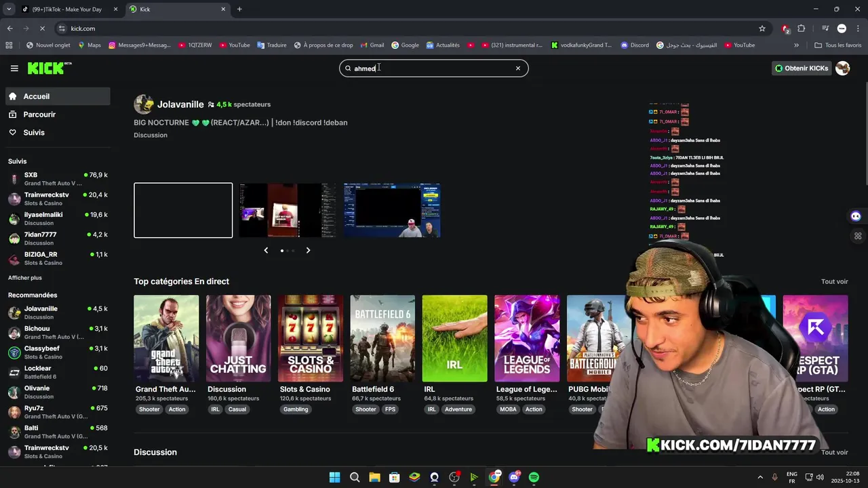Open the browser extensions puzzle icon
Viewport: 868px width, 488px height.
pos(802,28)
